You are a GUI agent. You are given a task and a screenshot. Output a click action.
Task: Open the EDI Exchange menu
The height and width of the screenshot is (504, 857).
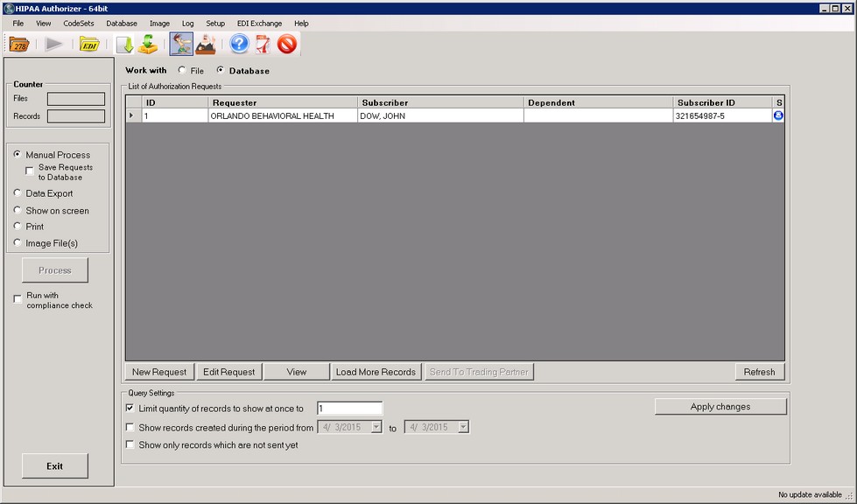[259, 24]
